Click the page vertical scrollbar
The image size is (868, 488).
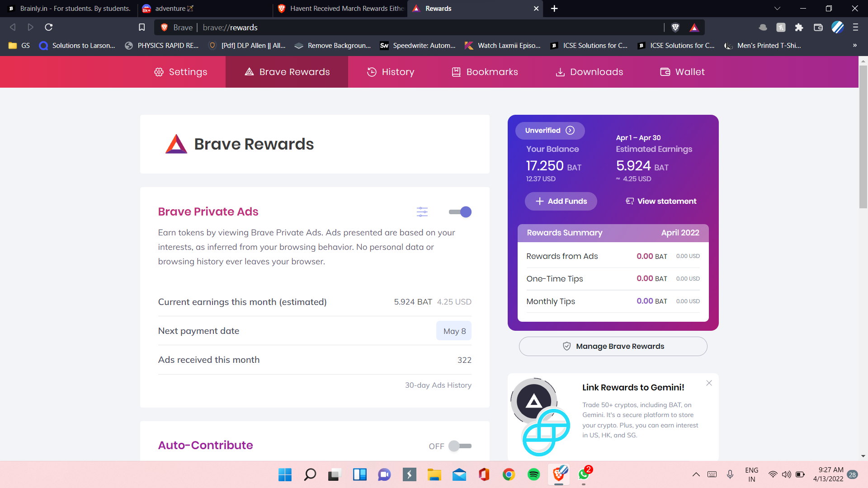[x=863, y=136]
